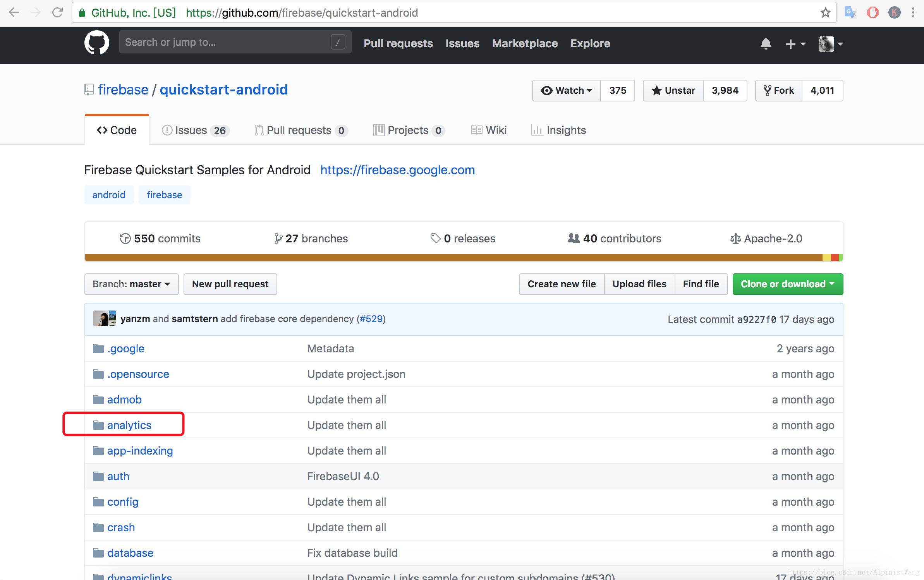Open notifications via the bell icon

pyautogui.click(x=766, y=44)
